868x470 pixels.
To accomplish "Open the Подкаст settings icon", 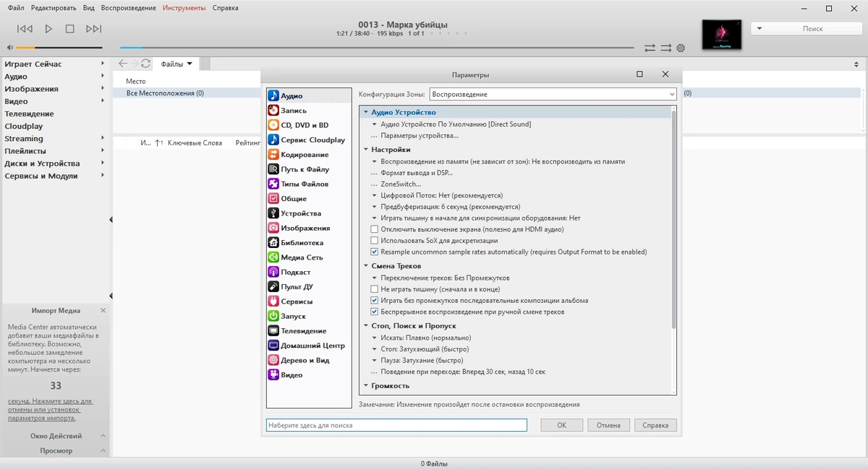I will tap(273, 272).
